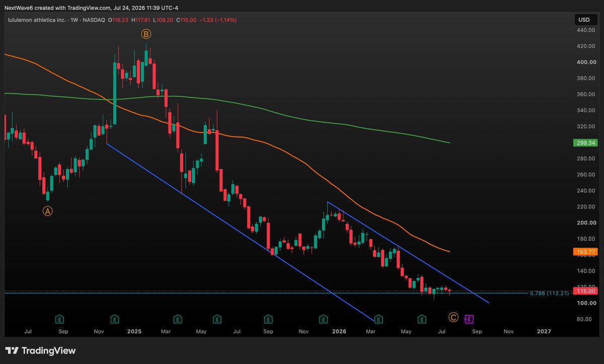Click the 440.00 price axis label
The height and width of the screenshot is (364, 604).
[x=585, y=30]
